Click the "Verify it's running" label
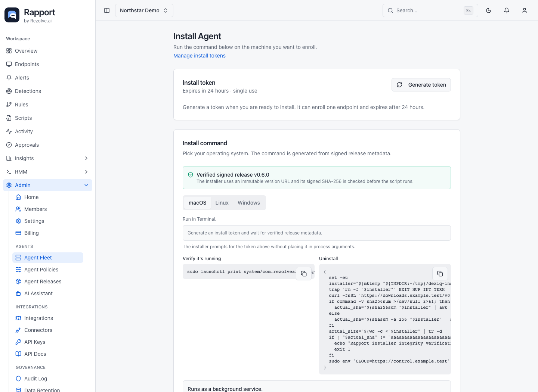The width and height of the screenshot is (538, 392). 202,258
